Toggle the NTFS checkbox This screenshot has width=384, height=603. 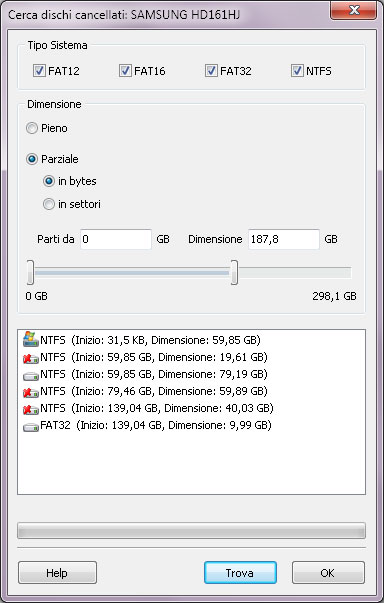(x=298, y=71)
